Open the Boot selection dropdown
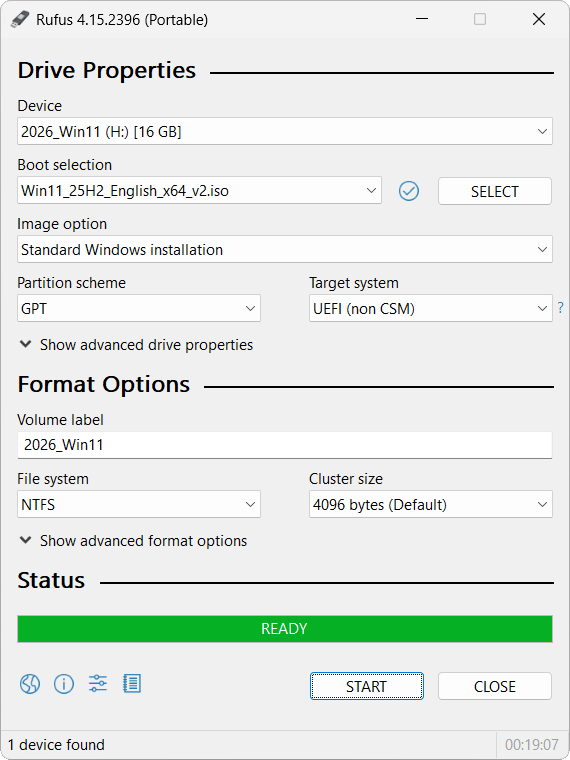This screenshot has height=760, width=570. (x=200, y=190)
